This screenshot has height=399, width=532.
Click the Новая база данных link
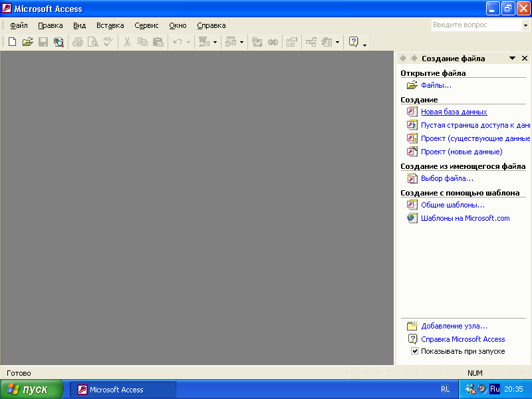pos(454,112)
